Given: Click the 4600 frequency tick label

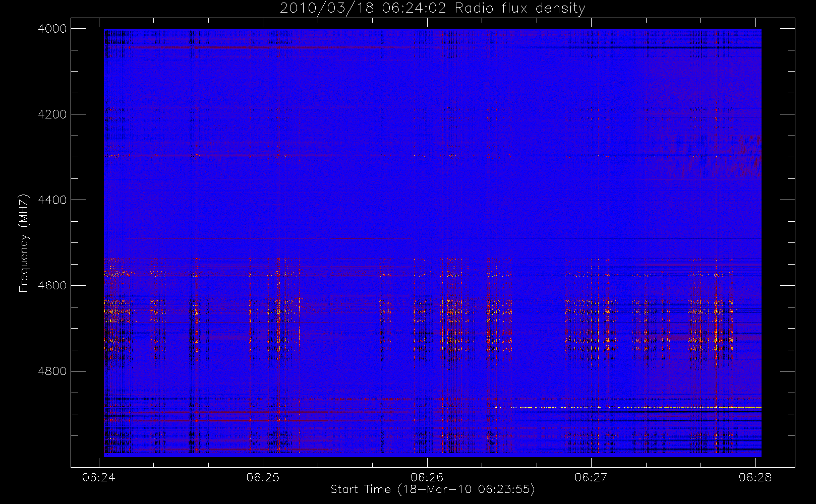Looking at the screenshot, I should pos(52,286).
